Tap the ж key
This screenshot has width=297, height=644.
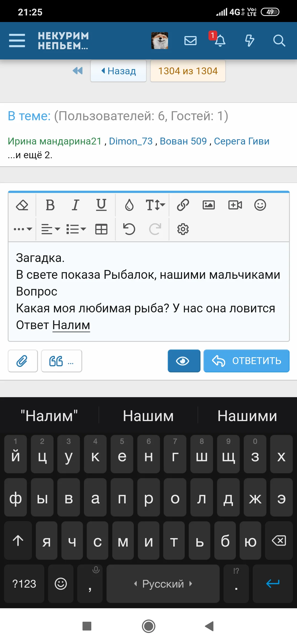point(255,497)
